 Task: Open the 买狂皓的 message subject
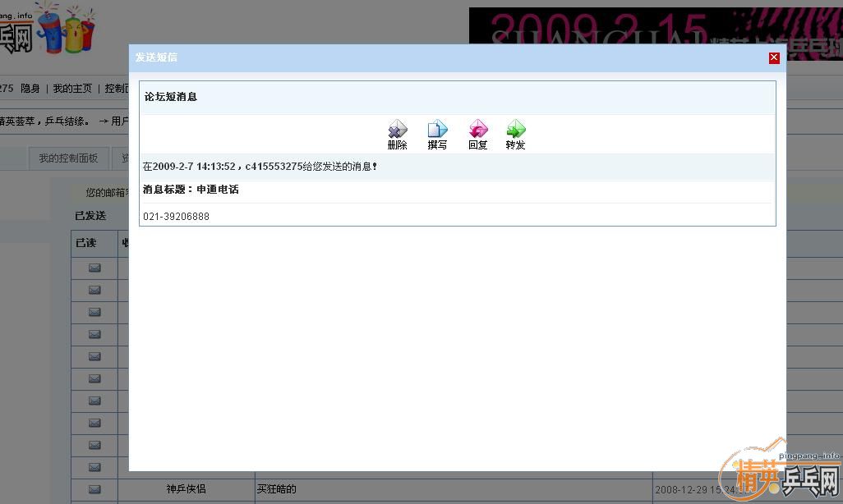tap(276, 489)
